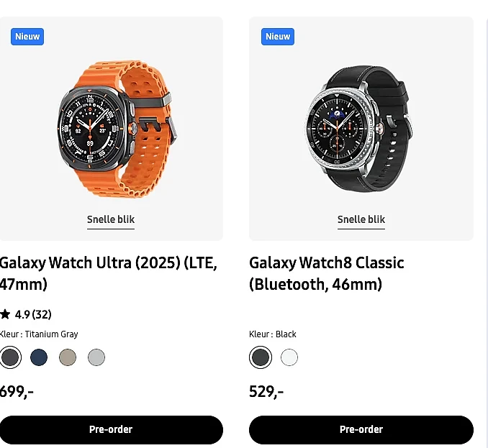Pick the beige Watch Ultra color swatch

[x=68, y=357]
